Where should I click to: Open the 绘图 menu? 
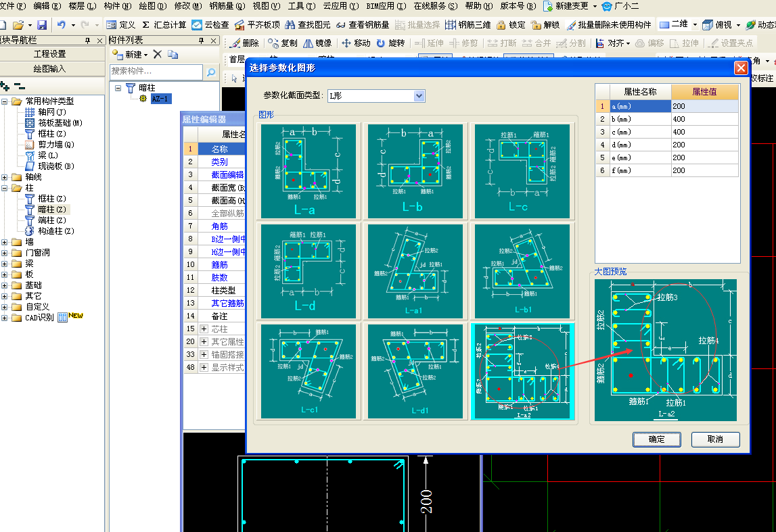tap(152, 6)
